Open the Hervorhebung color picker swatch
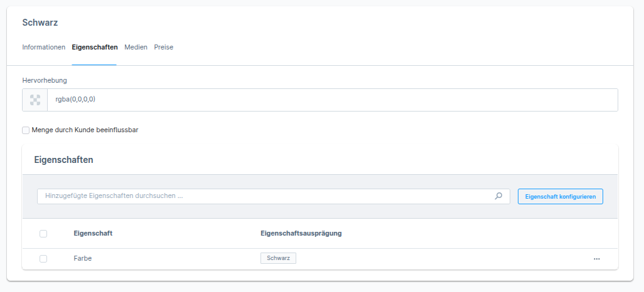 35,100
